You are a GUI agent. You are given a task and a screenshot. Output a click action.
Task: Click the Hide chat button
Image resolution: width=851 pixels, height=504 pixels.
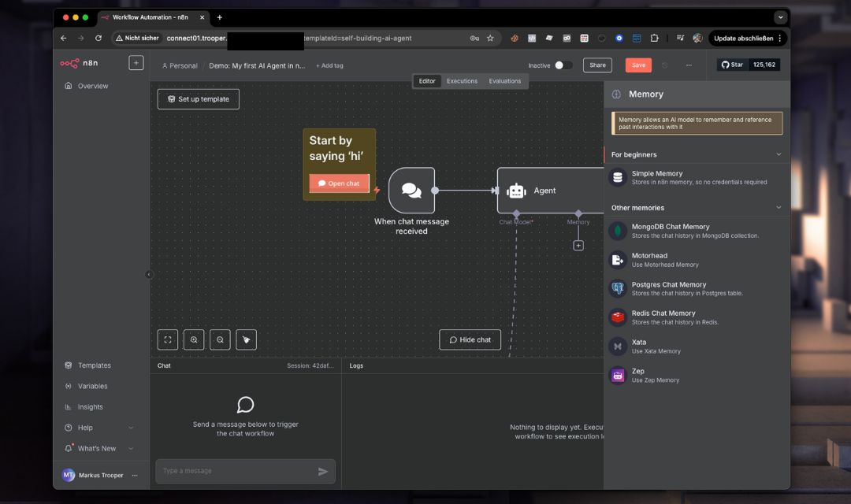point(470,339)
